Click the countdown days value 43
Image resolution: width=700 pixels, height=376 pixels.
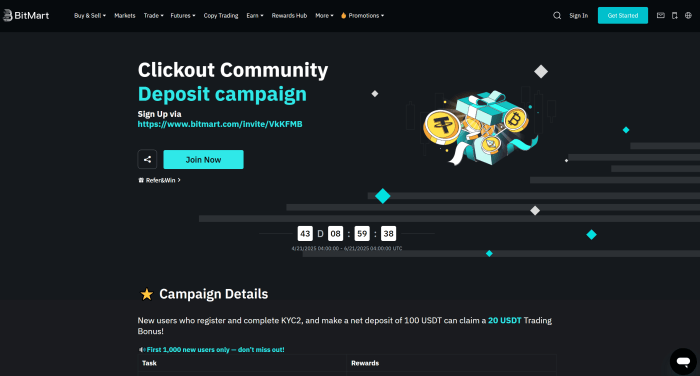[305, 234]
